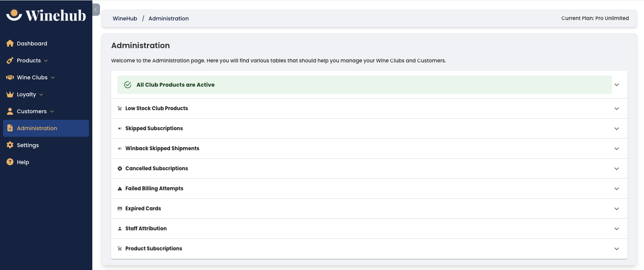The image size is (644, 270).
Task: Click the Administration breadcrumb link
Action: coord(169,18)
